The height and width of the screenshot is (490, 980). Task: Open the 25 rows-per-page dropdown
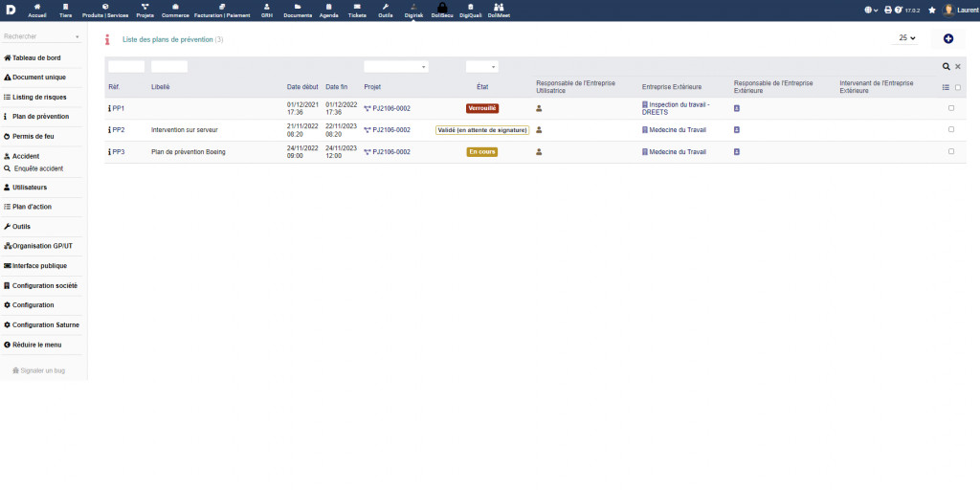click(x=907, y=38)
